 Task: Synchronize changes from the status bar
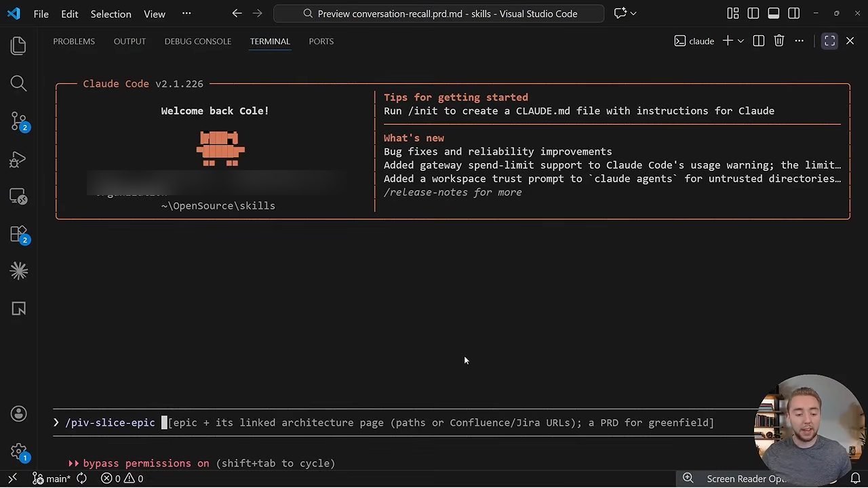tap(82, 479)
